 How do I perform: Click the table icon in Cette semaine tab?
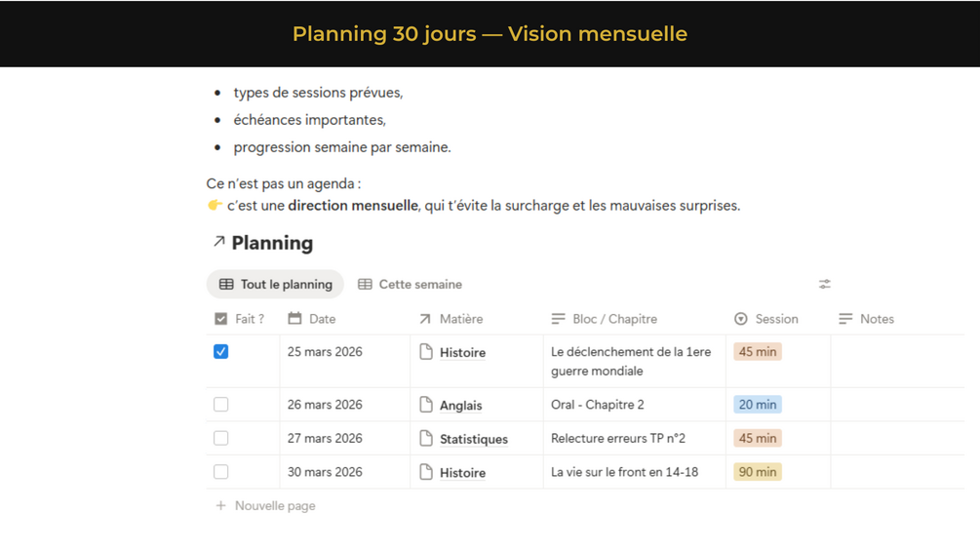(365, 285)
